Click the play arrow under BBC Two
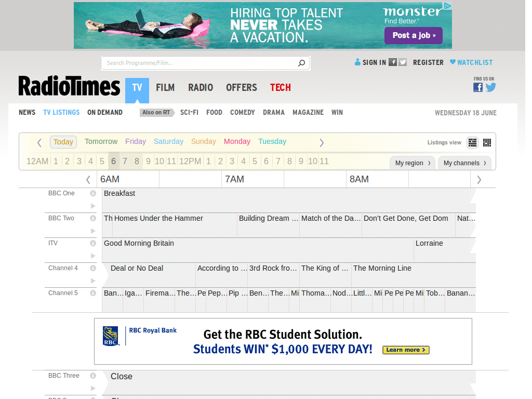532x399 pixels. pos(93,231)
